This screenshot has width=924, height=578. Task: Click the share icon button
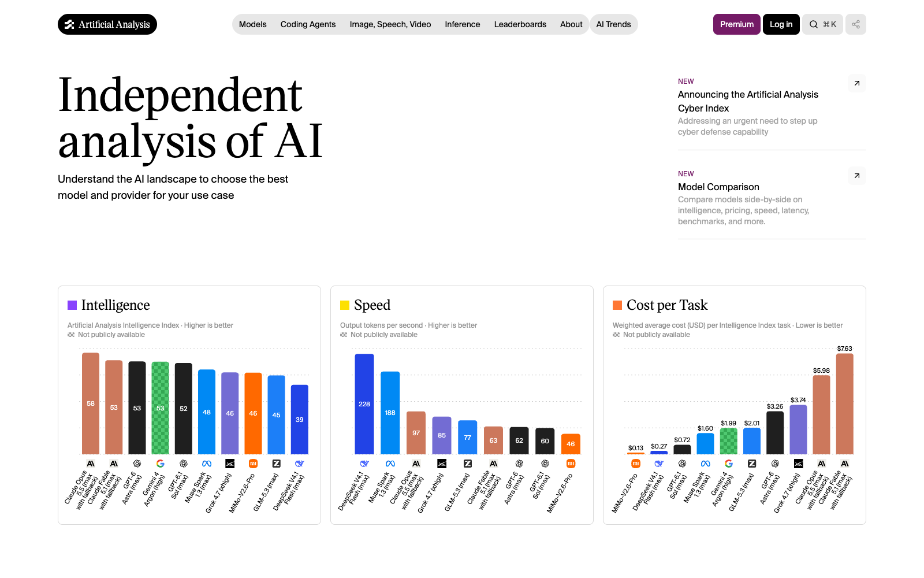856,24
